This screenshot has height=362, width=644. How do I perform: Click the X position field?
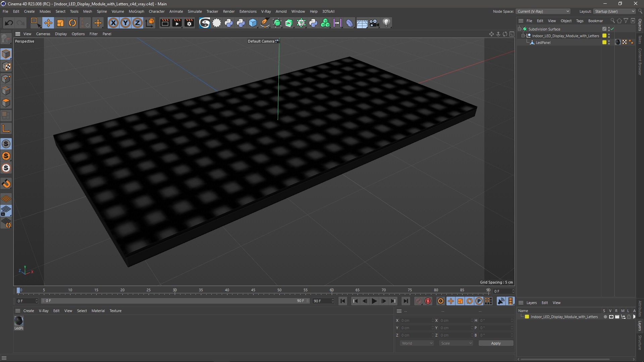(417, 320)
